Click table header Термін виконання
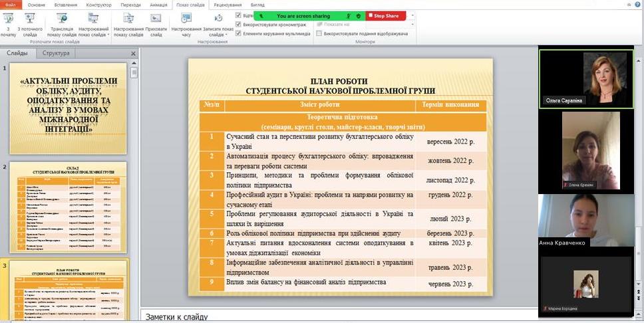This screenshot has width=644, height=323. [x=450, y=104]
